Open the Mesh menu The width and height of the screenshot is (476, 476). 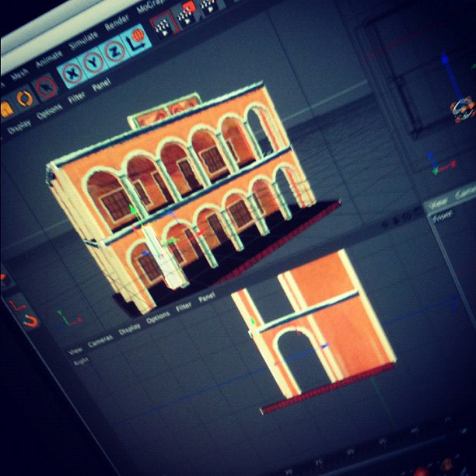pyautogui.click(x=19, y=74)
